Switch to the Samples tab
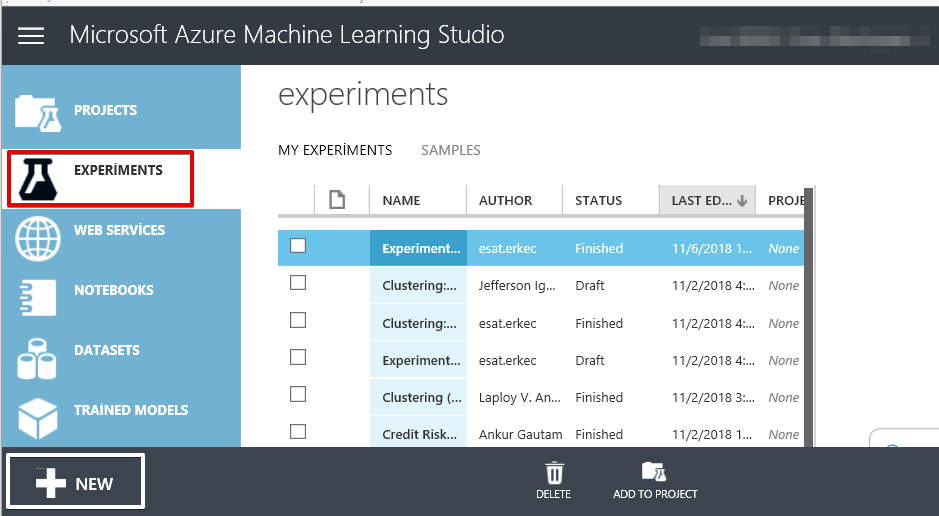Screen dimensions: 939x516 [x=450, y=150]
